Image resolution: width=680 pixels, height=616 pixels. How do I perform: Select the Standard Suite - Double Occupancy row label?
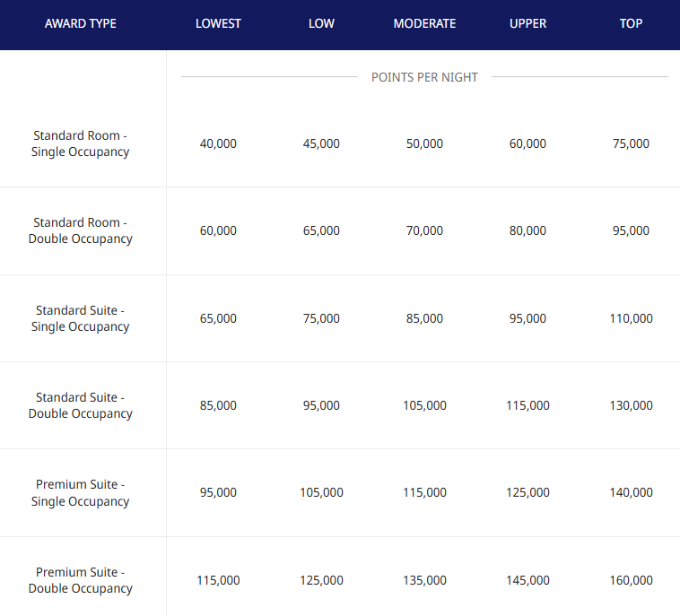80,405
